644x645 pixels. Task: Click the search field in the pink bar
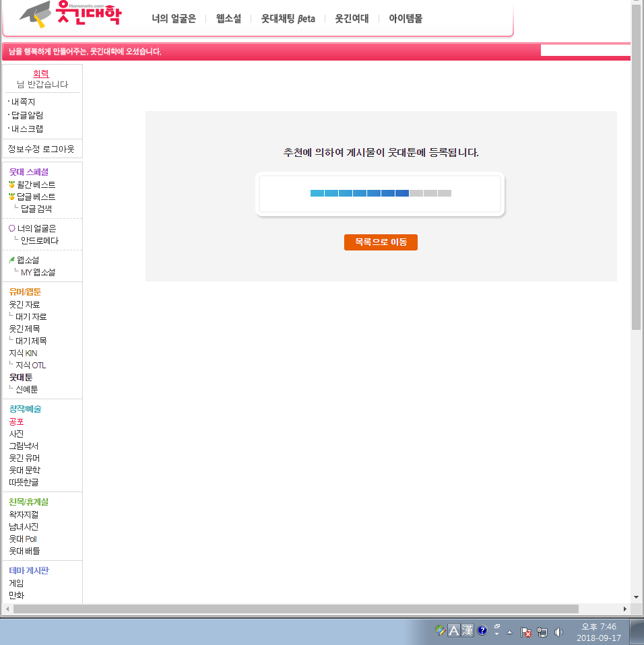tap(585, 50)
